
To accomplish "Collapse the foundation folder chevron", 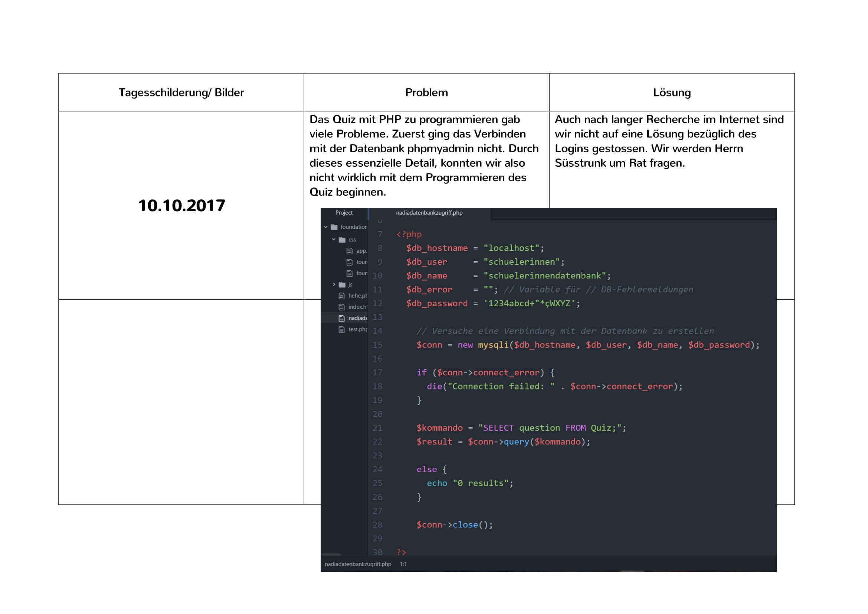I will coord(325,227).
